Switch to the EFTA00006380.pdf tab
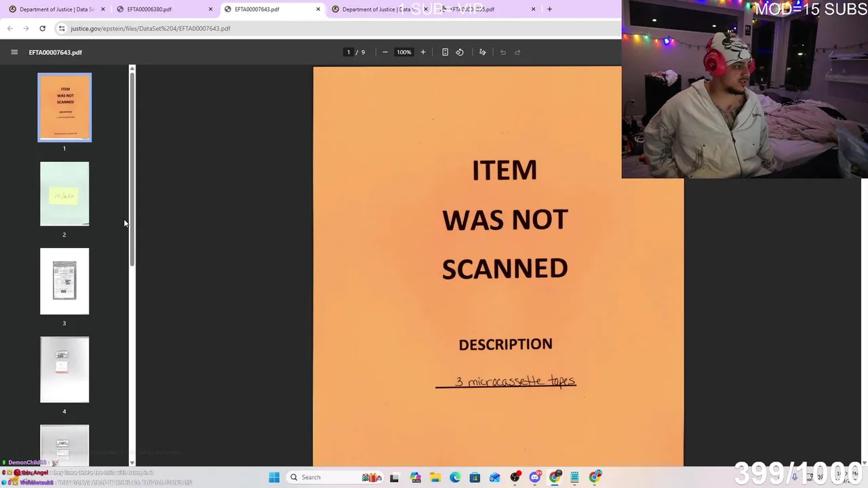Image resolution: width=868 pixels, height=488 pixels. pyautogui.click(x=165, y=9)
